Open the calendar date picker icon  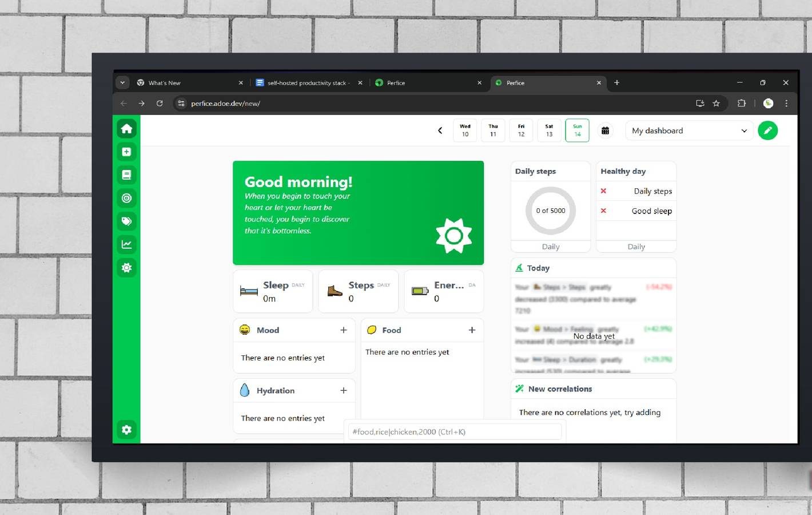[605, 130]
